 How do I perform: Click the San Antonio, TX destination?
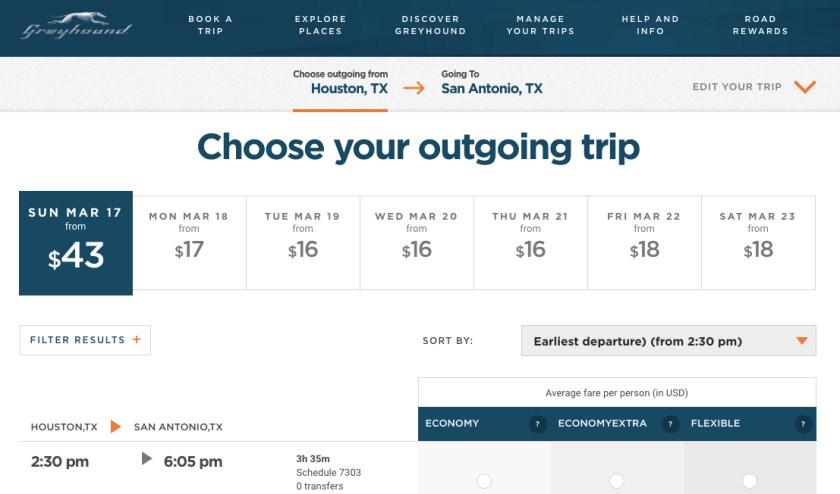coord(492,88)
